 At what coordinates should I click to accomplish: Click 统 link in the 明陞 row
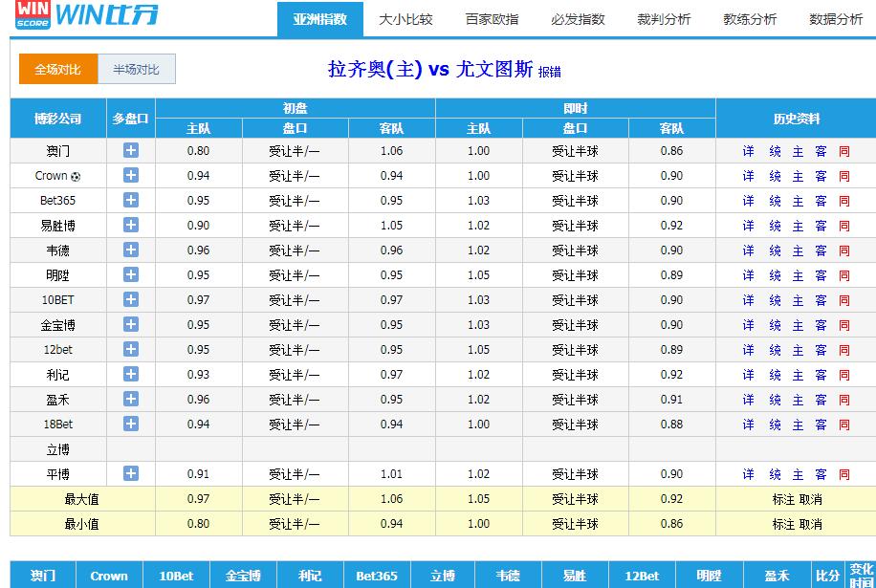tap(775, 275)
